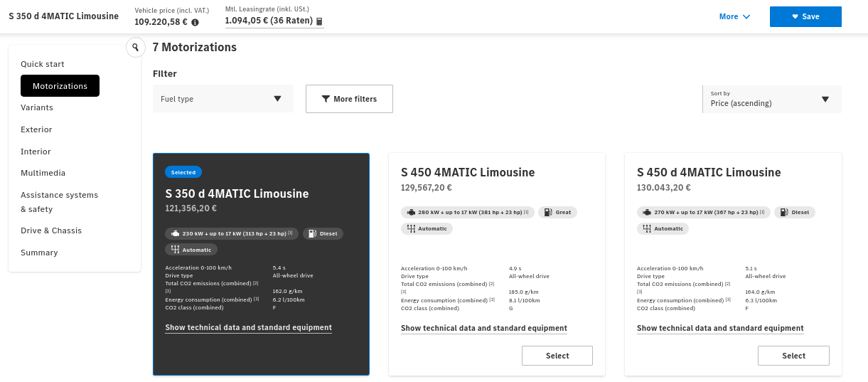Screen dimensions: 868x382
Task: Click the Selected badge on S 350 d
Action: click(183, 172)
